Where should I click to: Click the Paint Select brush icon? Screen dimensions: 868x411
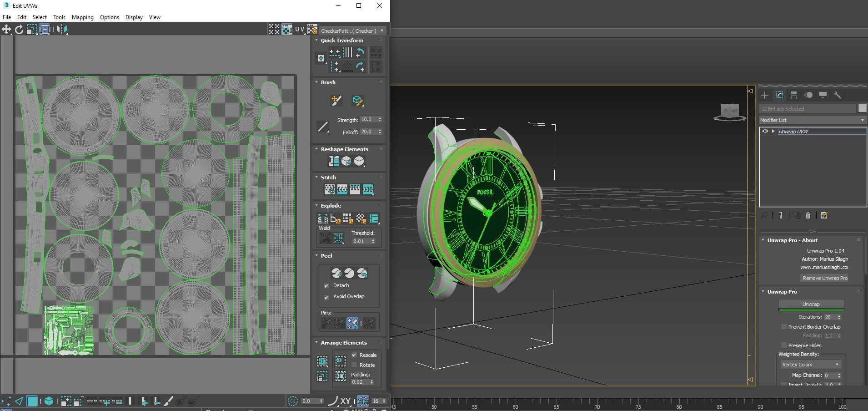pos(168,401)
